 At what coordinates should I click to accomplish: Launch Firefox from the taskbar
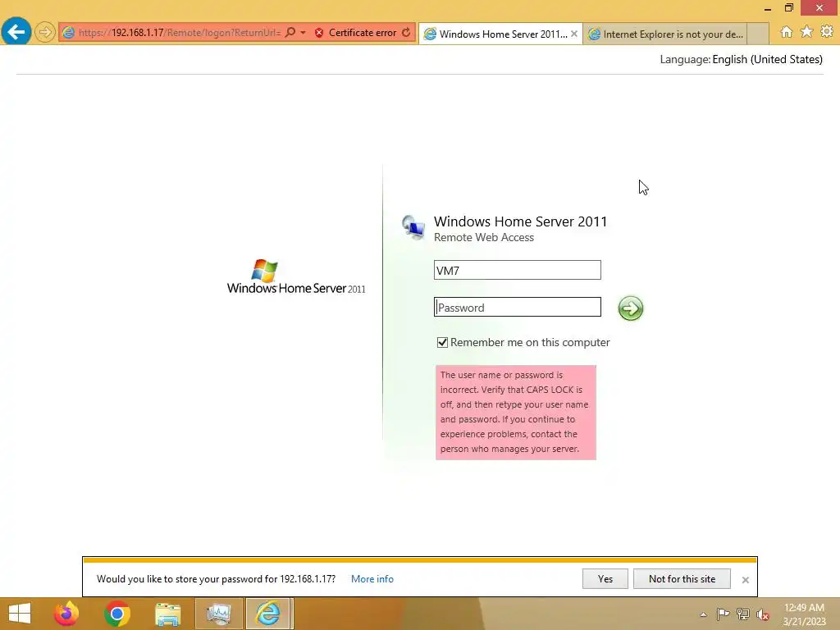click(x=66, y=614)
